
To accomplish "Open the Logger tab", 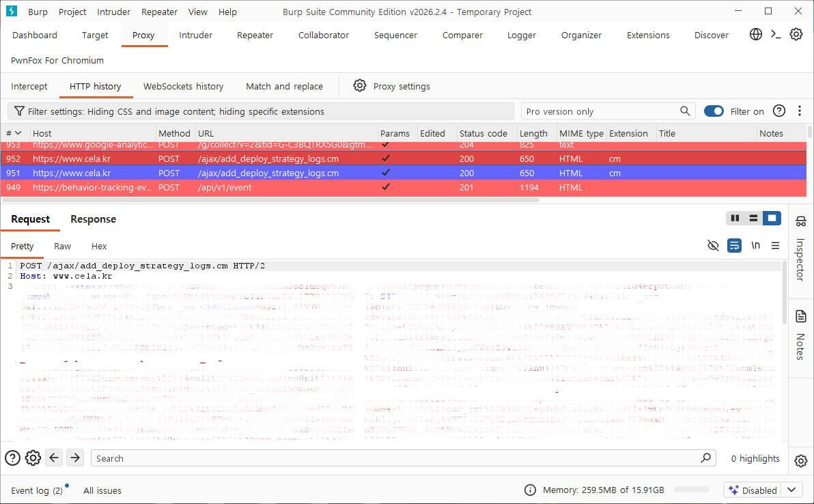I will pos(522,35).
